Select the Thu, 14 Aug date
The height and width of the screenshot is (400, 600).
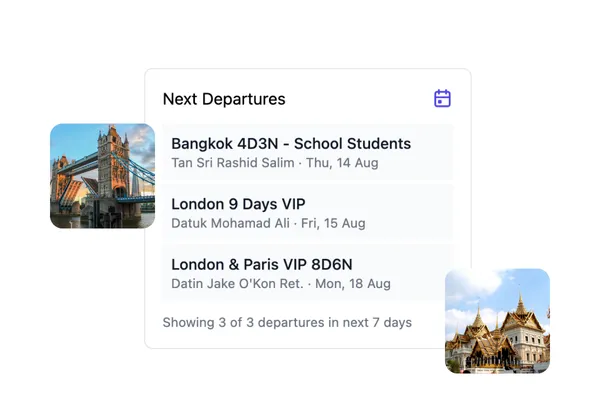pyautogui.click(x=342, y=162)
